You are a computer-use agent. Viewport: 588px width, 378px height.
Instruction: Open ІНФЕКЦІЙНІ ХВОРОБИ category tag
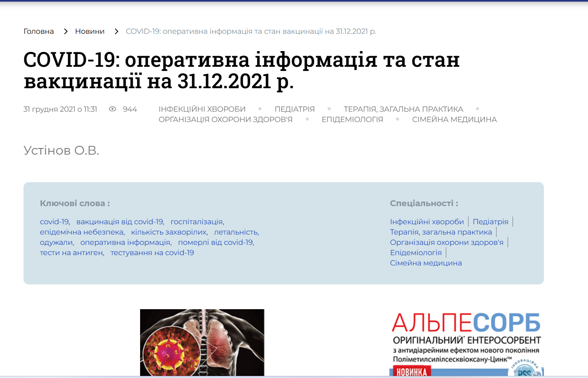(x=202, y=109)
